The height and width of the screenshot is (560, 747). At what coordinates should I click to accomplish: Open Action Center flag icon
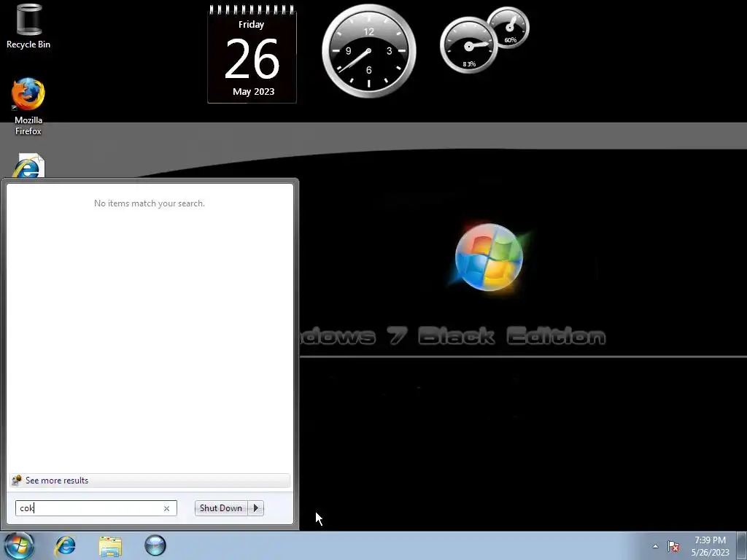point(673,546)
